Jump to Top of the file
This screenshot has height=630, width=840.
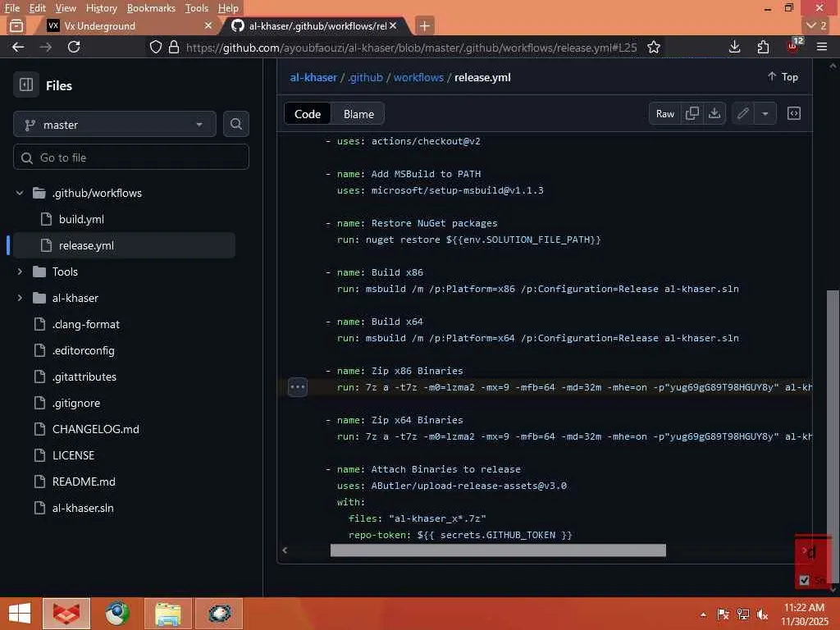783,76
